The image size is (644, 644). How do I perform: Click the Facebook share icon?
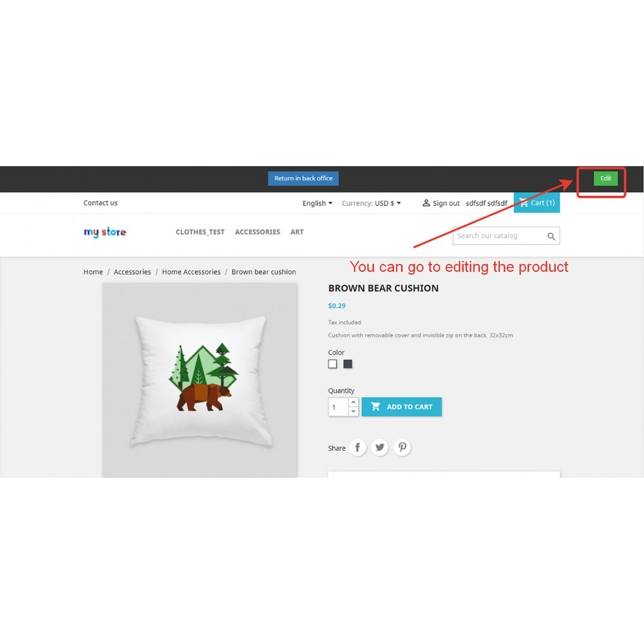coord(357,448)
